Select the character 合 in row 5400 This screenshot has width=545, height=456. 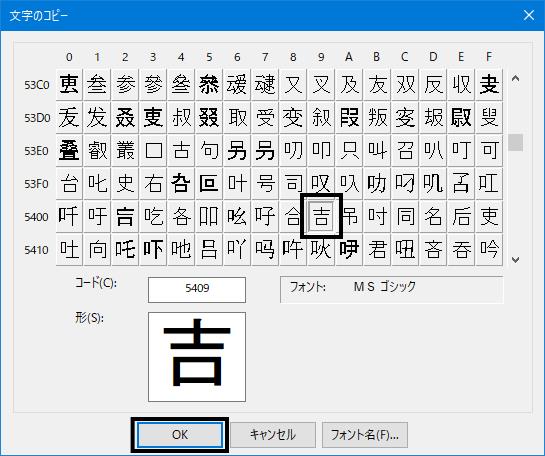coord(293,217)
